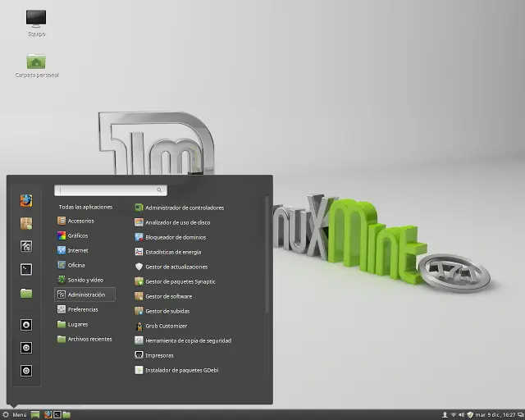Open the user applet in system tray

[445, 414]
